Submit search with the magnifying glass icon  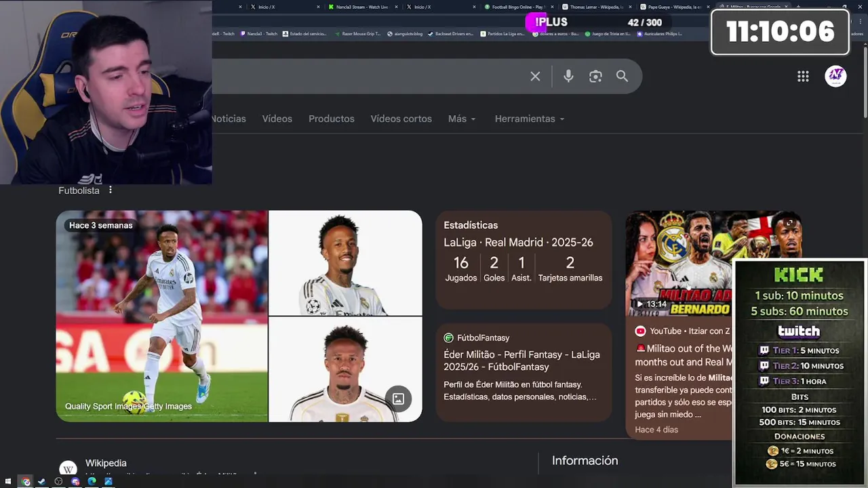[622, 77]
